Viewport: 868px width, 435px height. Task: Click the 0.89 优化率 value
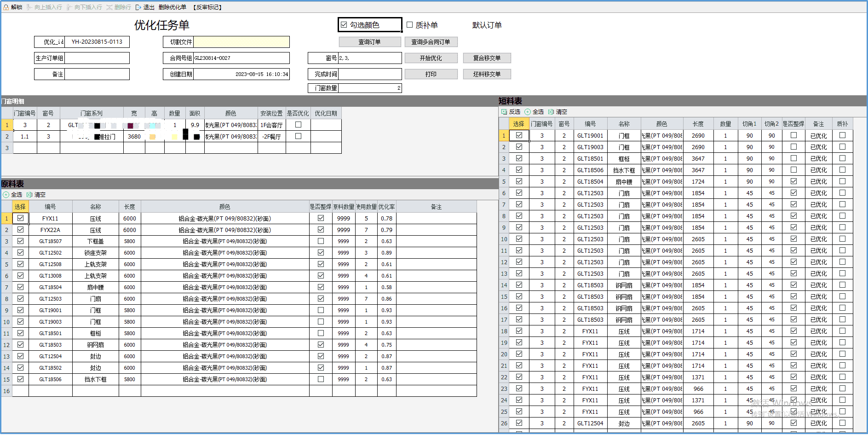[387, 253]
